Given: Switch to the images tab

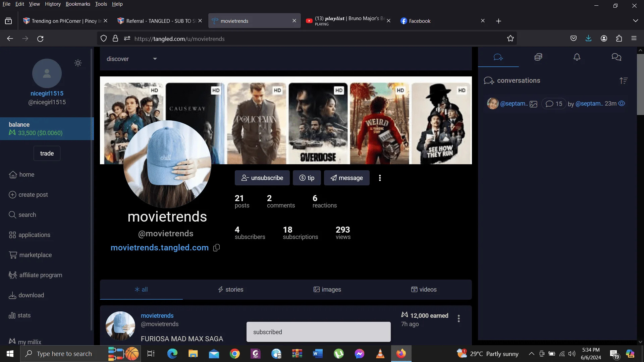Looking at the screenshot, I should click(327, 290).
